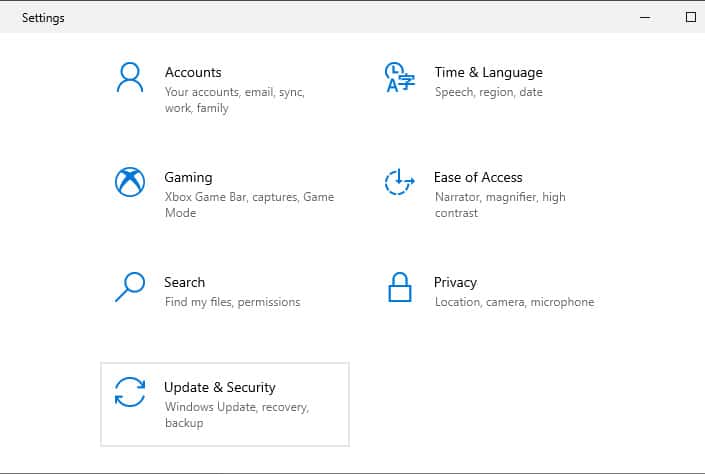Click "Your accounts, email, sync, work, family" text
The height and width of the screenshot is (474, 705).
pyautogui.click(x=235, y=100)
